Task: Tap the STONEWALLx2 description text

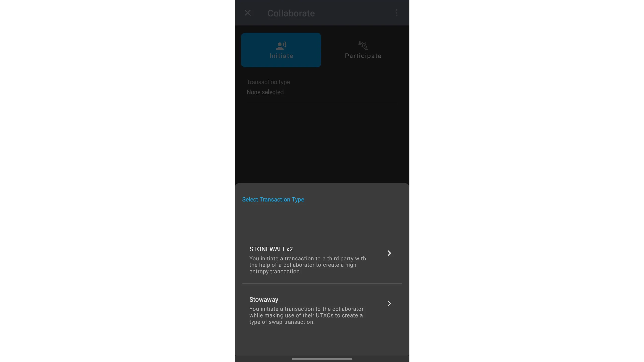Action: point(307,265)
